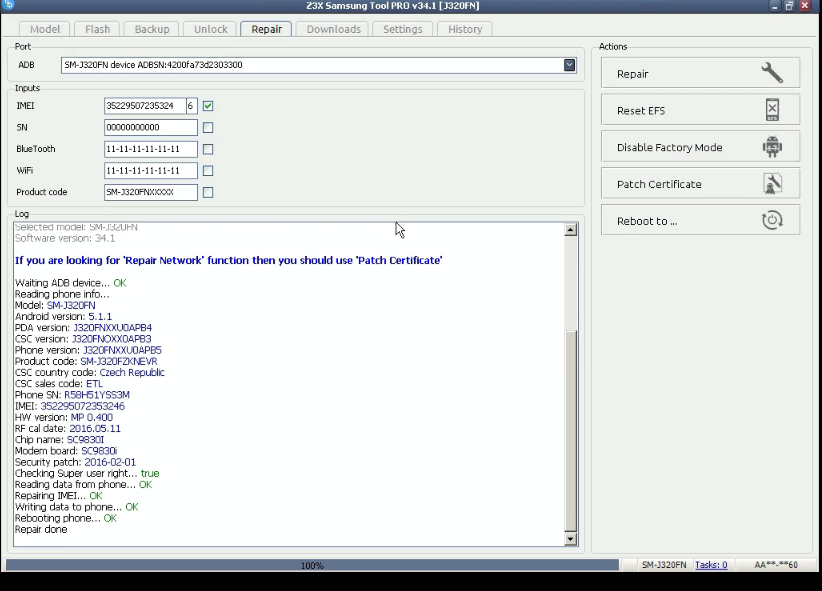Image resolution: width=822 pixels, height=591 pixels.
Task: Click the WiFi address input field
Action: (x=151, y=170)
